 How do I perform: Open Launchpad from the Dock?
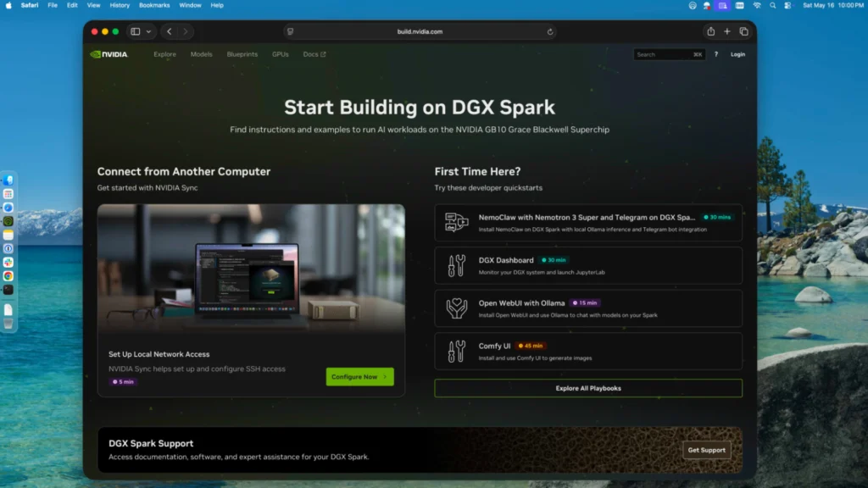click(x=8, y=194)
